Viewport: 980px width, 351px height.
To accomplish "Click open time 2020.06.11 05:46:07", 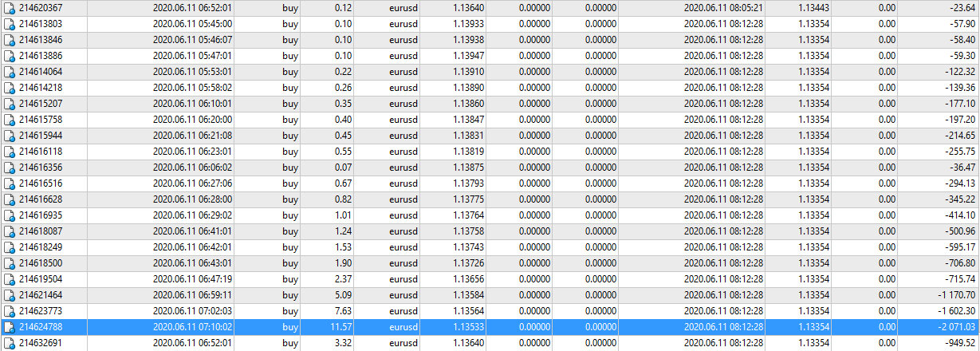I will coord(192,40).
